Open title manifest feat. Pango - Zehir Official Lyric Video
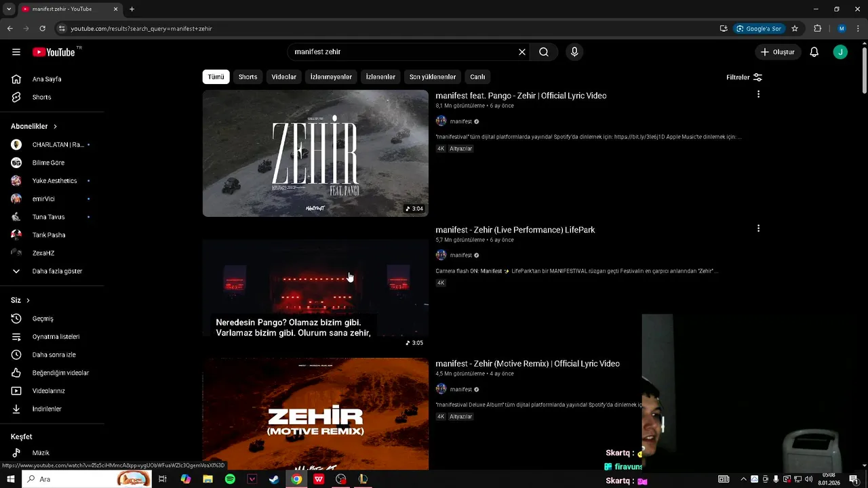This screenshot has height=488, width=868. pos(521,96)
